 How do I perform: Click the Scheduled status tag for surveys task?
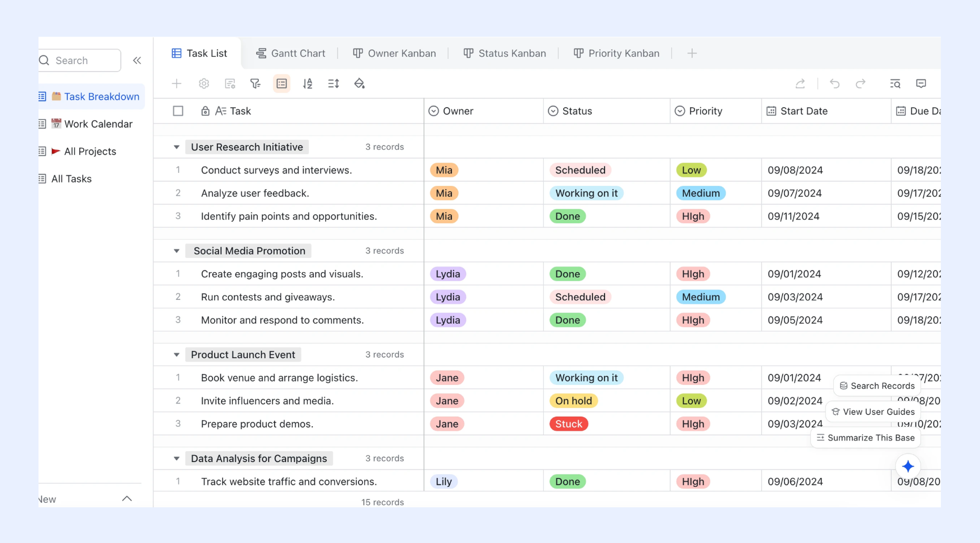[580, 170]
